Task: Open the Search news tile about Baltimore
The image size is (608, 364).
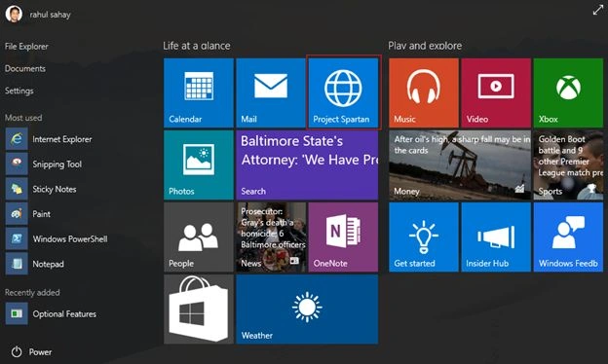Action: [x=307, y=164]
